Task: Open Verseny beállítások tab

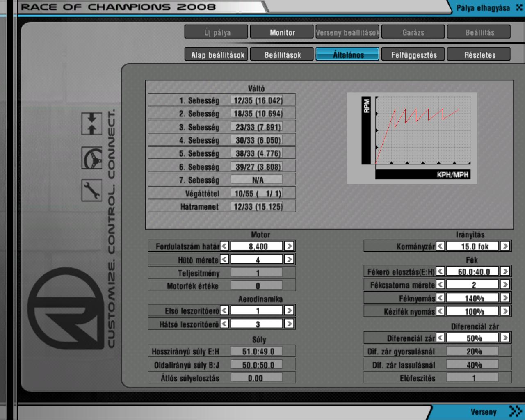Action: pos(347,32)
